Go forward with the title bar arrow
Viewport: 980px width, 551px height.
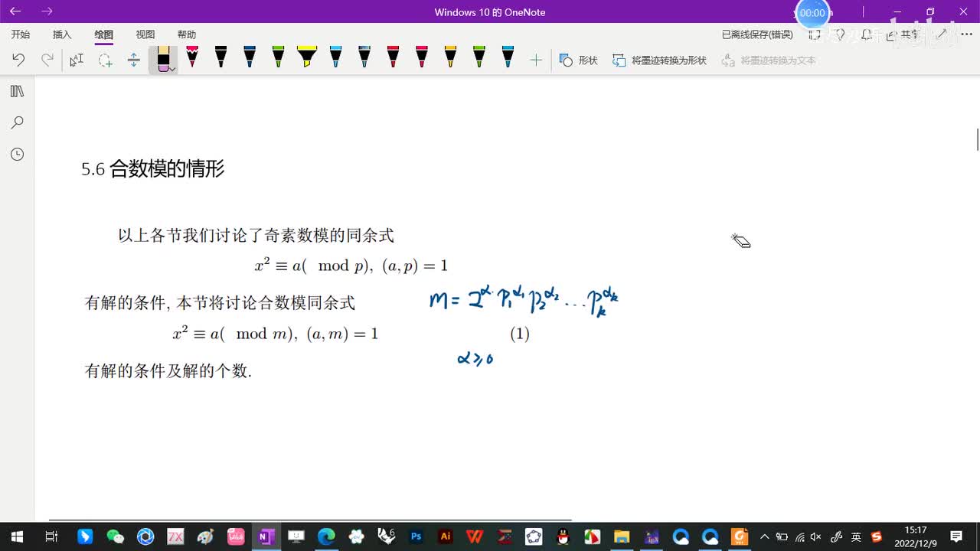47,11
